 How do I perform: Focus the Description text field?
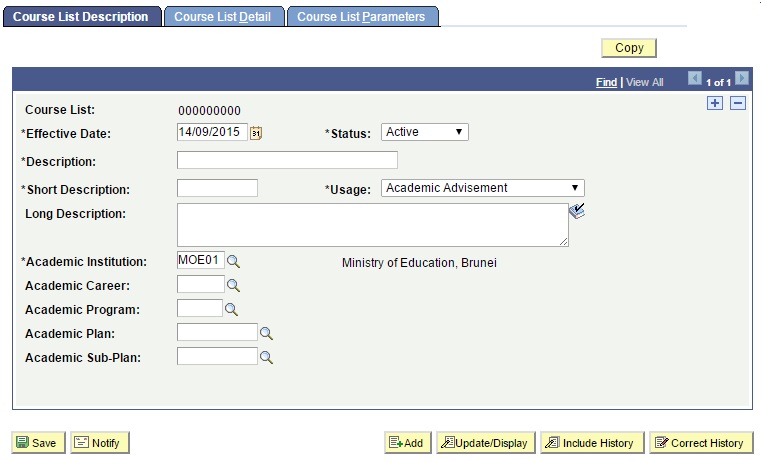[287, 160]
